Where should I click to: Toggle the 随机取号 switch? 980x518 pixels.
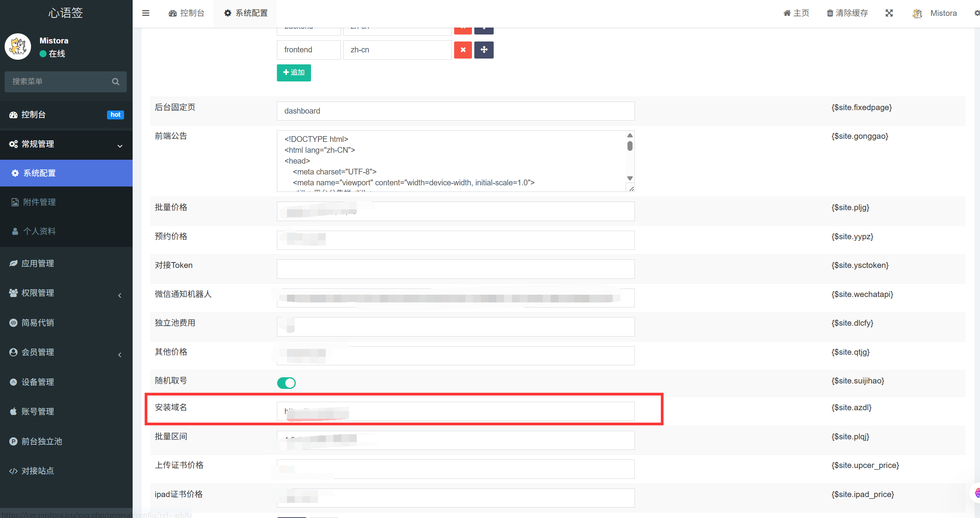click(286, 383)
